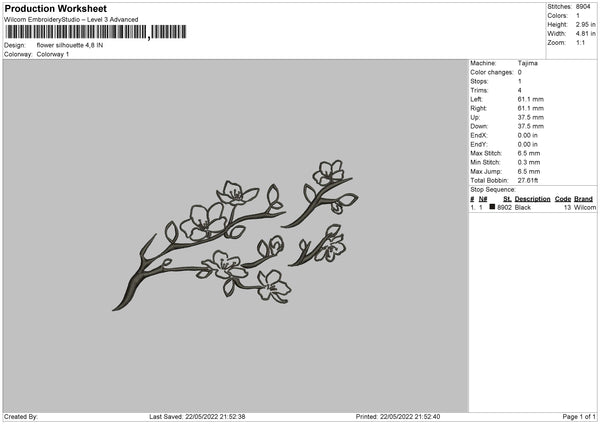Select the Stop Sequence heading
The width and height of the screenshot is (600, 424).
[x=493, y=190]
